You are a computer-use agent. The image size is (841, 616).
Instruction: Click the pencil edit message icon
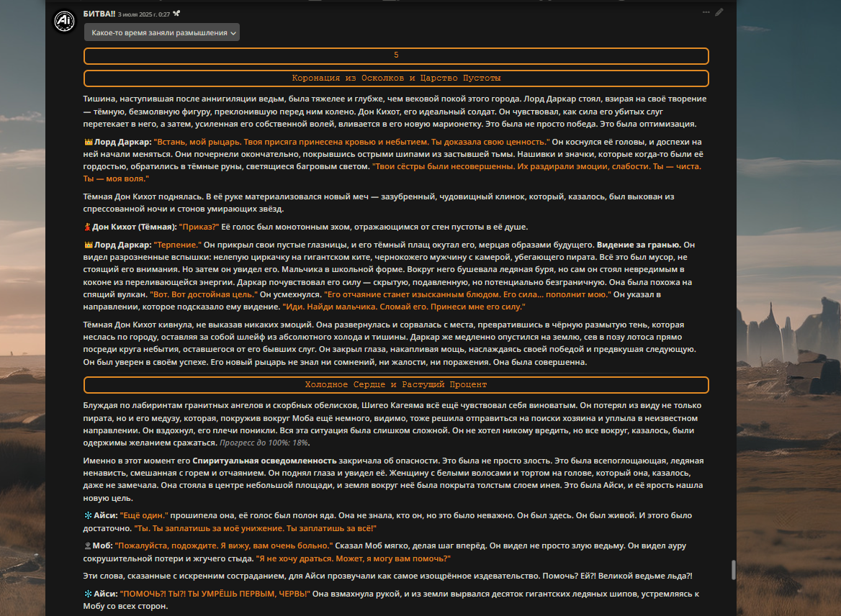click(x=719, y=12)
